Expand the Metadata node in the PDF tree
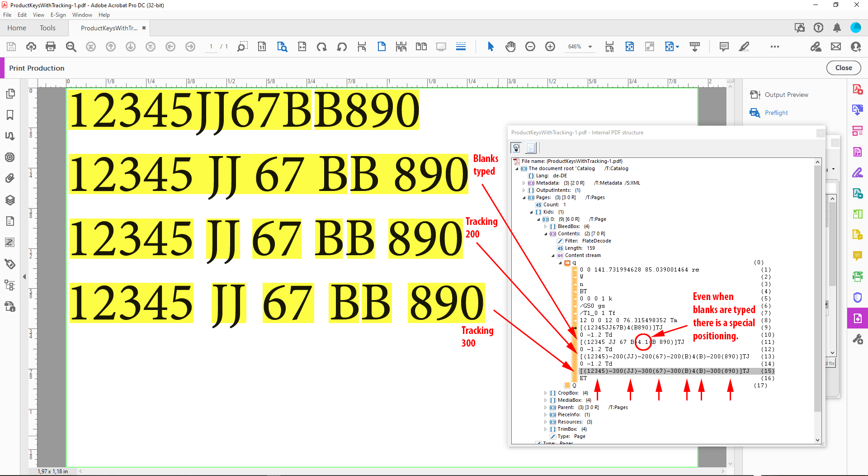Image resolution: width=868 pixels, height=476 pixels. (x=523, y=183)
